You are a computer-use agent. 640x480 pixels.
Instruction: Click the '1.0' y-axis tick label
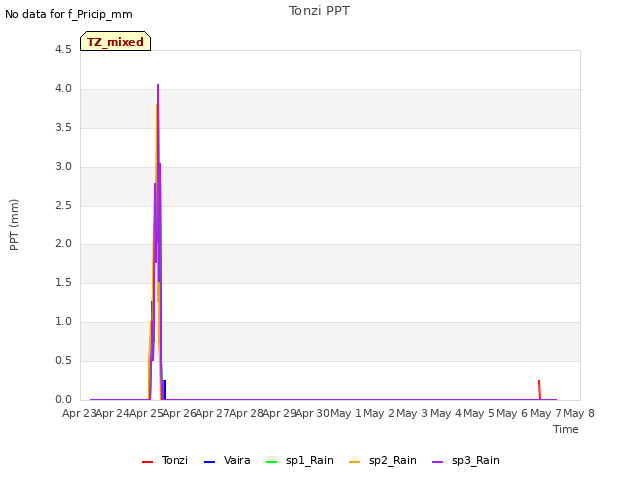pyautogui.click(x=63, y=322)
